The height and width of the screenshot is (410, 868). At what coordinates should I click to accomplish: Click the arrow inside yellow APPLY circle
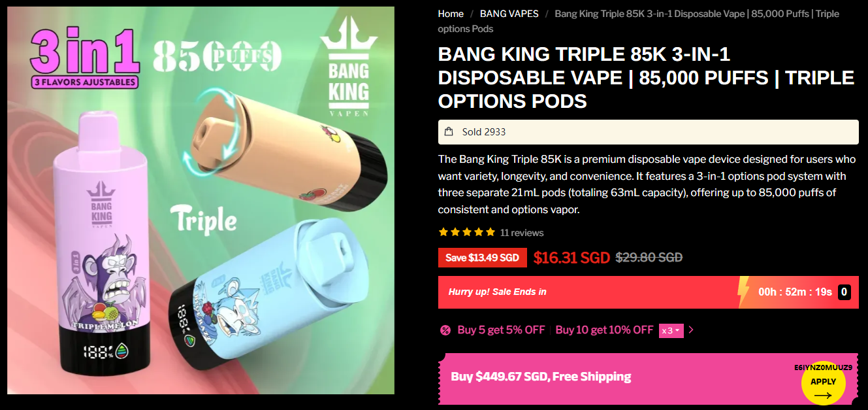(x=823, y=395)
